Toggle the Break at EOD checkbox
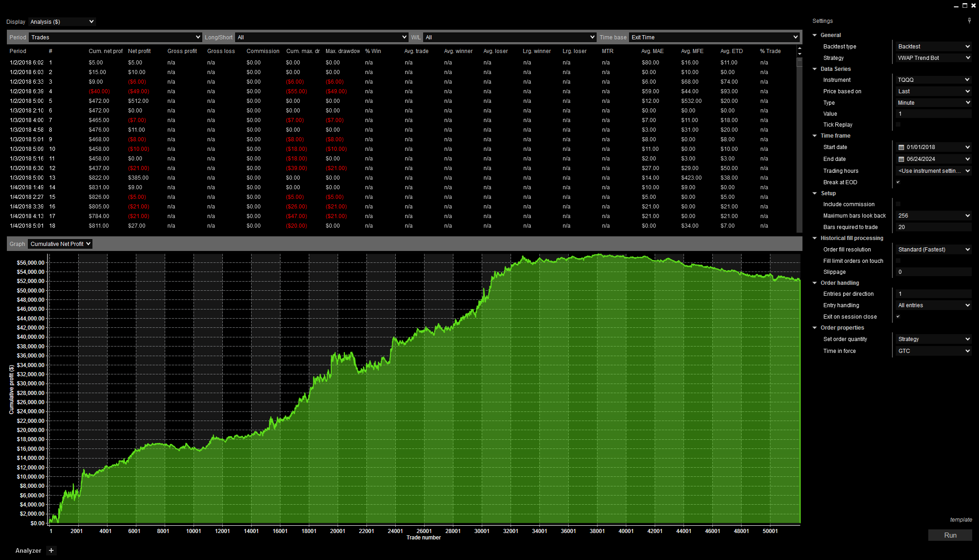The image size is (979, 560). pyautogui.click(x=898, y=182)
